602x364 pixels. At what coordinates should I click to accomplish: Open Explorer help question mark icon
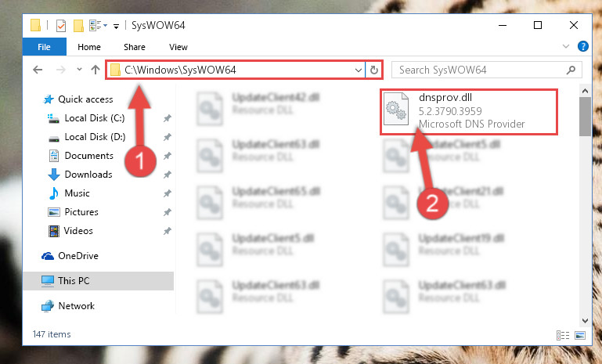582,46
